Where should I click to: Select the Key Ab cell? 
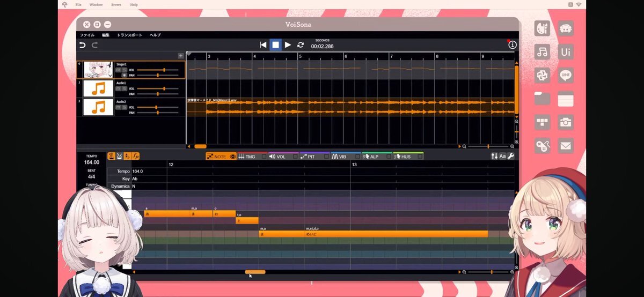point(135,179)
